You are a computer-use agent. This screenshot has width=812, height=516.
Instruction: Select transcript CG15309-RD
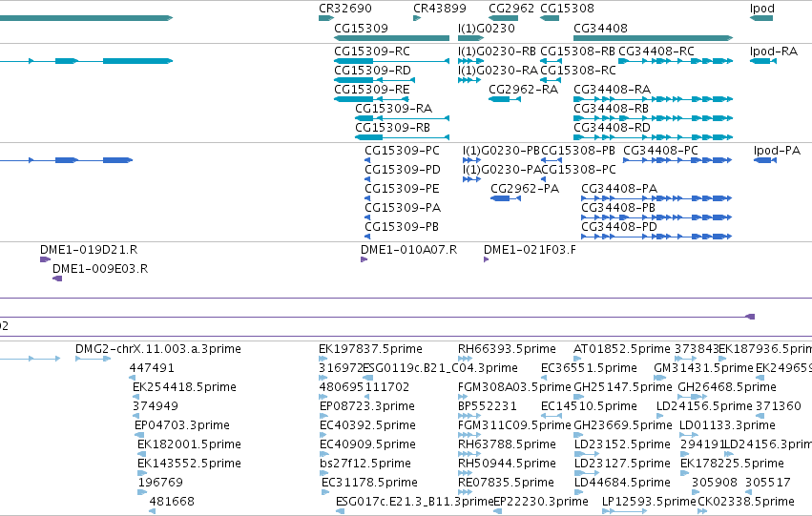coord(374,80)
